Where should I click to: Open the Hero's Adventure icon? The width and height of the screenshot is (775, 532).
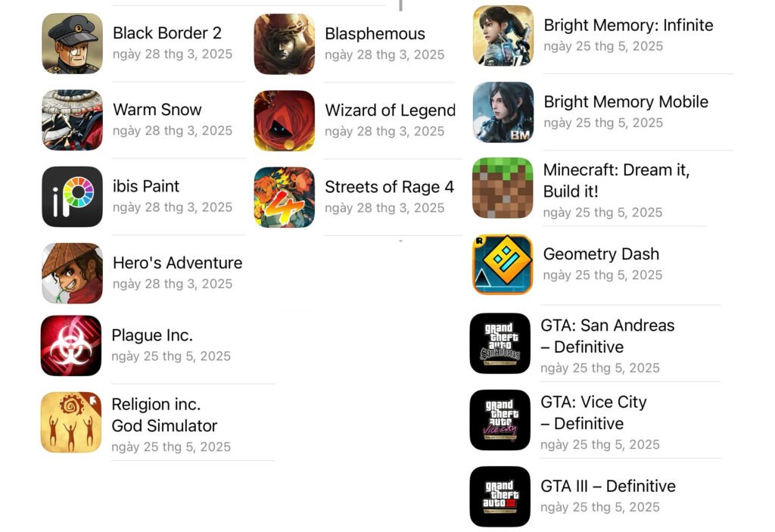tap(72, 273)
